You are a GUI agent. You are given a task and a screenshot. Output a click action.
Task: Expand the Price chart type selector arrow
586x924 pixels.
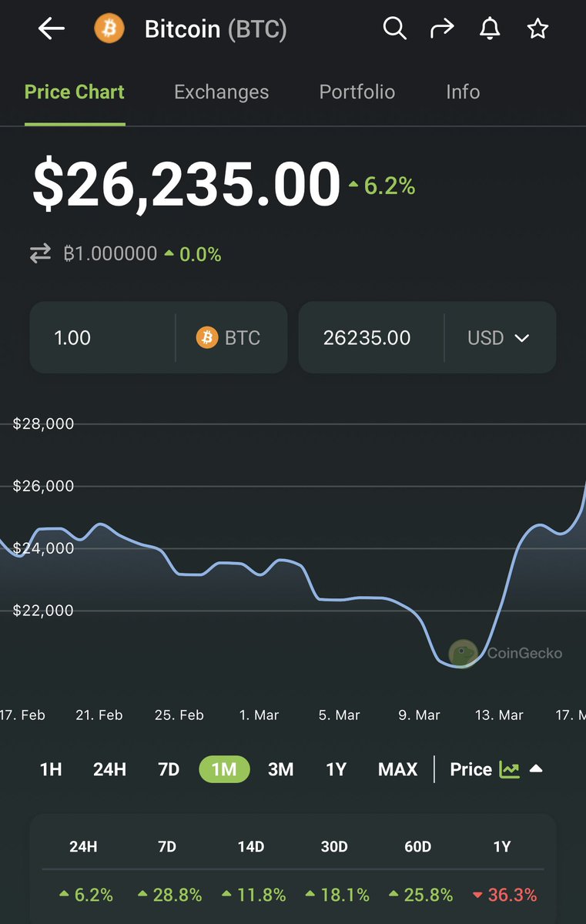click(x=537, y=769)
